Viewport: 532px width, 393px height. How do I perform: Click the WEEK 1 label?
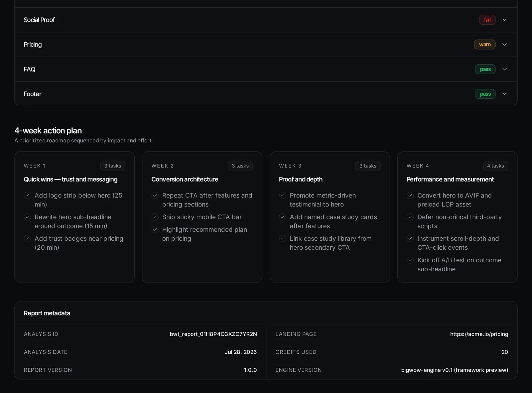pyautogui.click(x=35, y=166)
